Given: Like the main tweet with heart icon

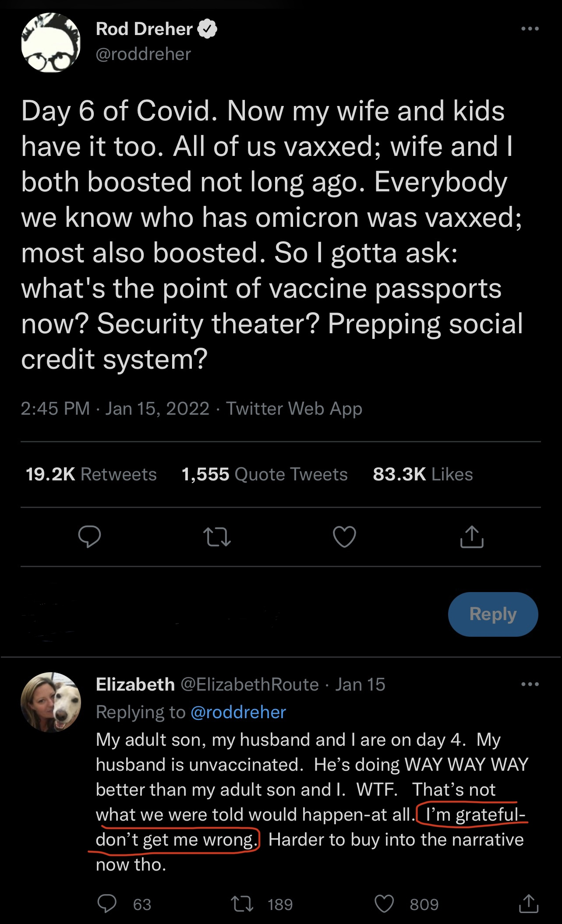Looking at the screenshot, I should [344, 537].
